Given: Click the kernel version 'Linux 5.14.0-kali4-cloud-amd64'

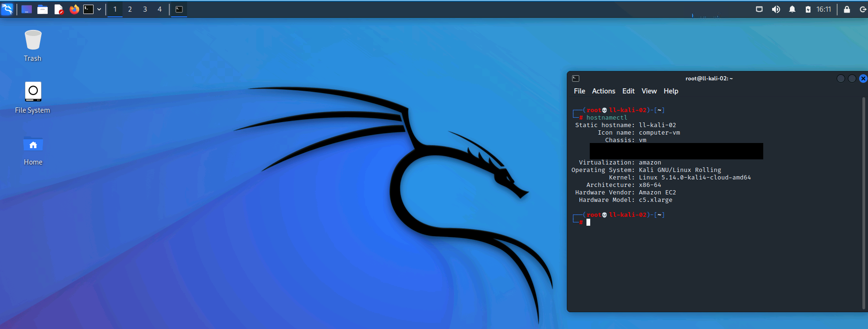Looking at the screenshot, I should pyautogui.click(x=695, y=178).
